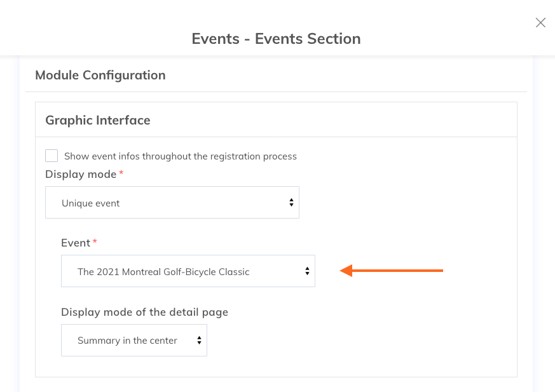Click the red asterisk next to Event
Screen dimensions: 555x392
[95, 242]
